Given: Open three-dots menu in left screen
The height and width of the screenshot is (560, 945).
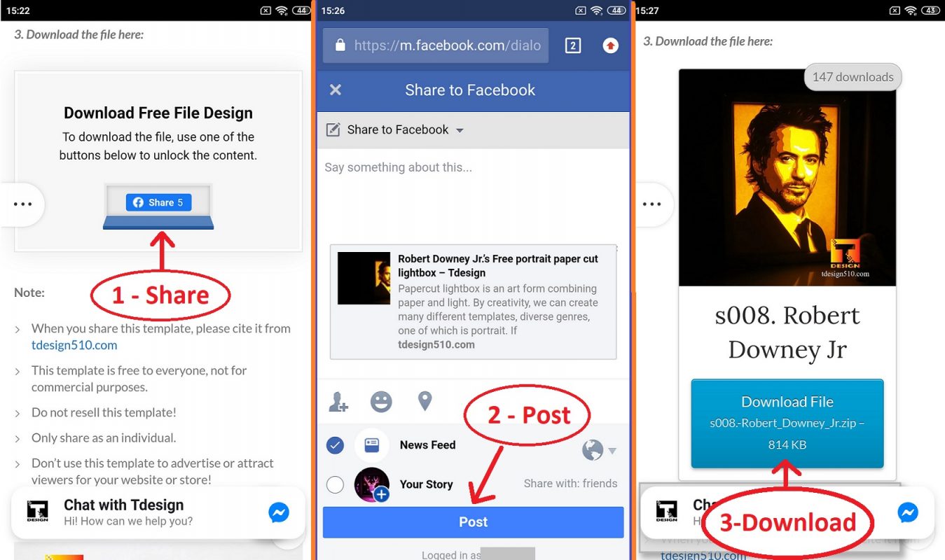Looking at the screenshot, I should [22, 204].
